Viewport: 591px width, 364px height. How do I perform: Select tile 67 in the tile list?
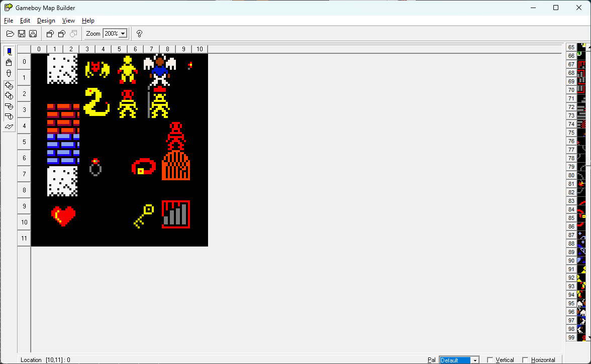(x=575, y=64)
